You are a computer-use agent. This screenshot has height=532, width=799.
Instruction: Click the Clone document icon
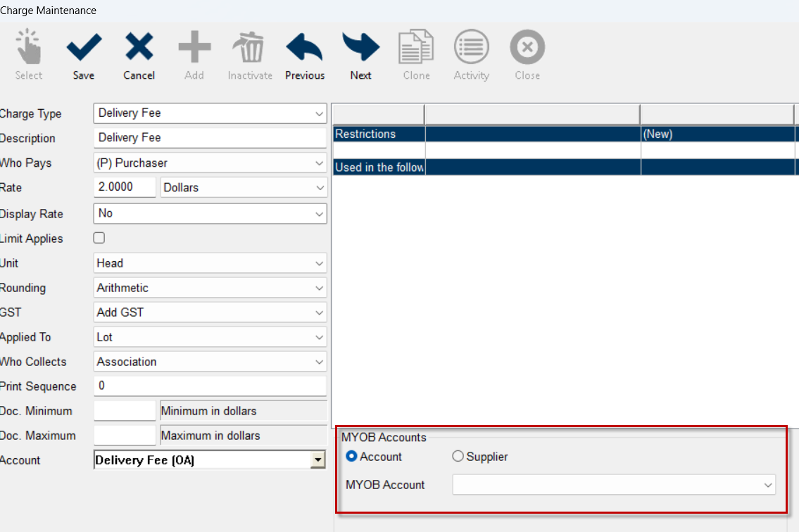tap(416, 49)
